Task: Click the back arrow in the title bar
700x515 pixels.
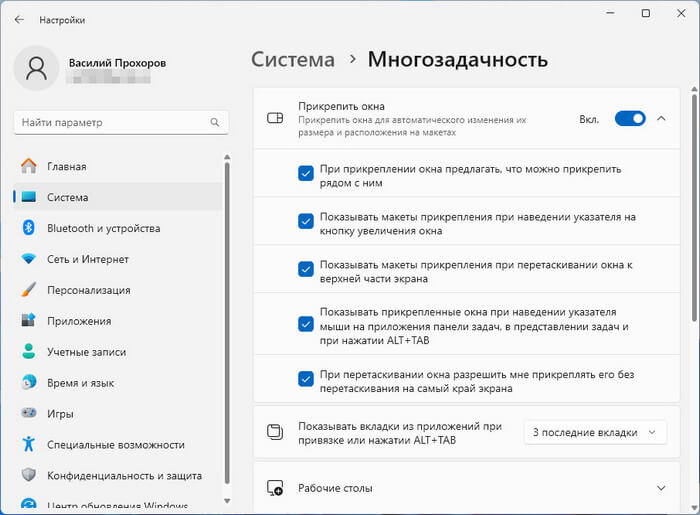Action: 19,19
